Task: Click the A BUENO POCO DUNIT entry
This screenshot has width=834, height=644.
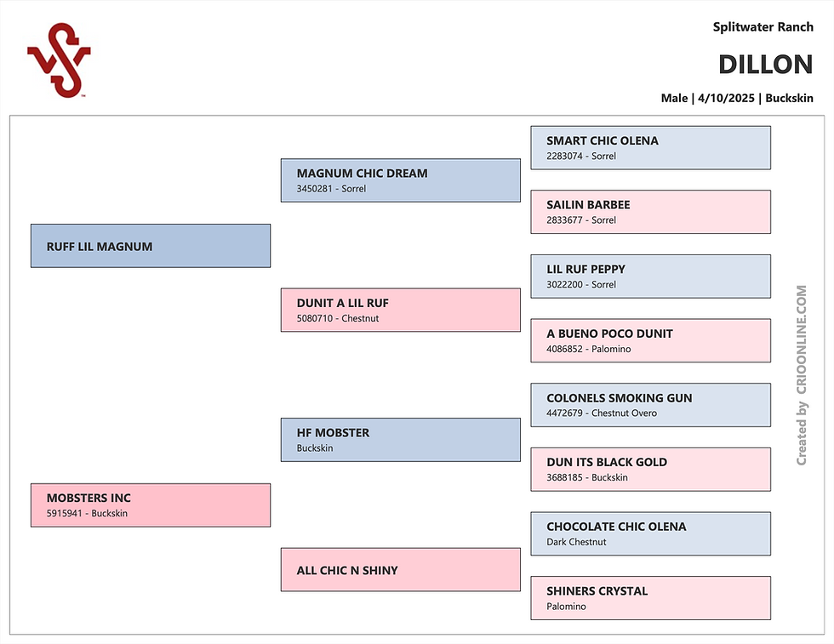Action: tap(650, 341)
